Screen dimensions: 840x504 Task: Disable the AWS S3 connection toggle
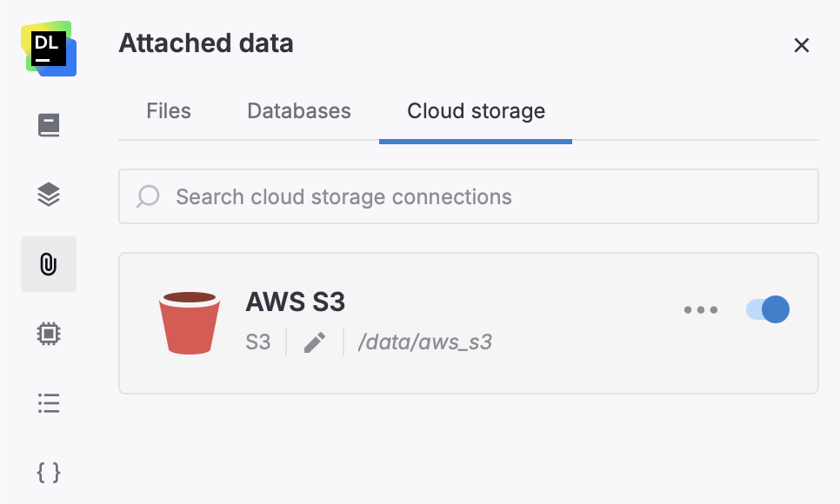(x=766, y=309)
